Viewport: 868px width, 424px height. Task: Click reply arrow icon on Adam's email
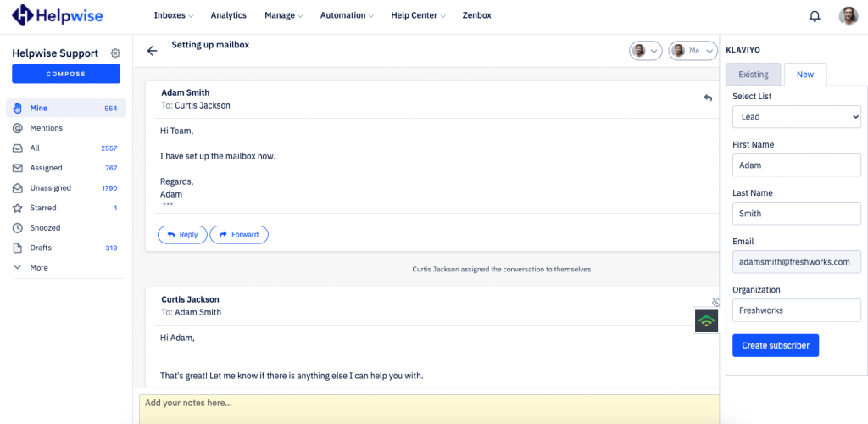pos(708,98)
